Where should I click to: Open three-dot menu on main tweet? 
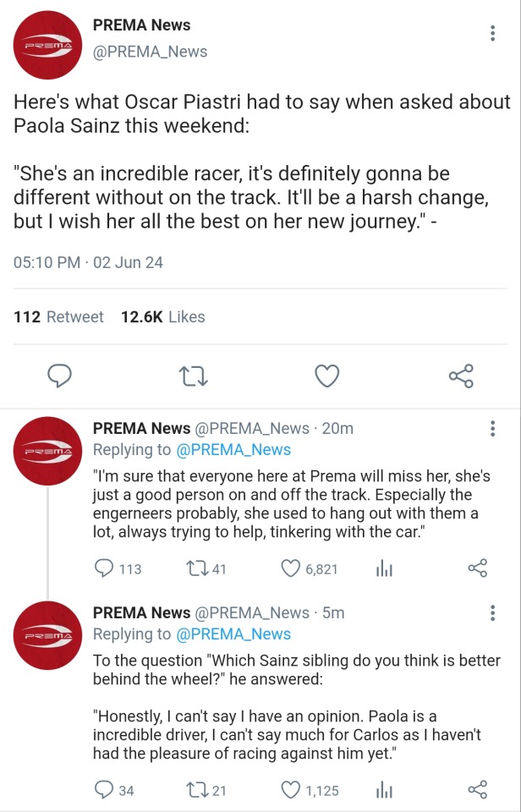pyautogui.click(x=493, y=33)
